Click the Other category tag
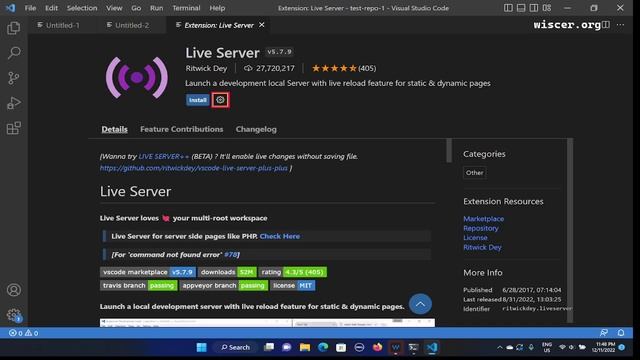This screenshot has width=640, height=360. click(474, 173)
